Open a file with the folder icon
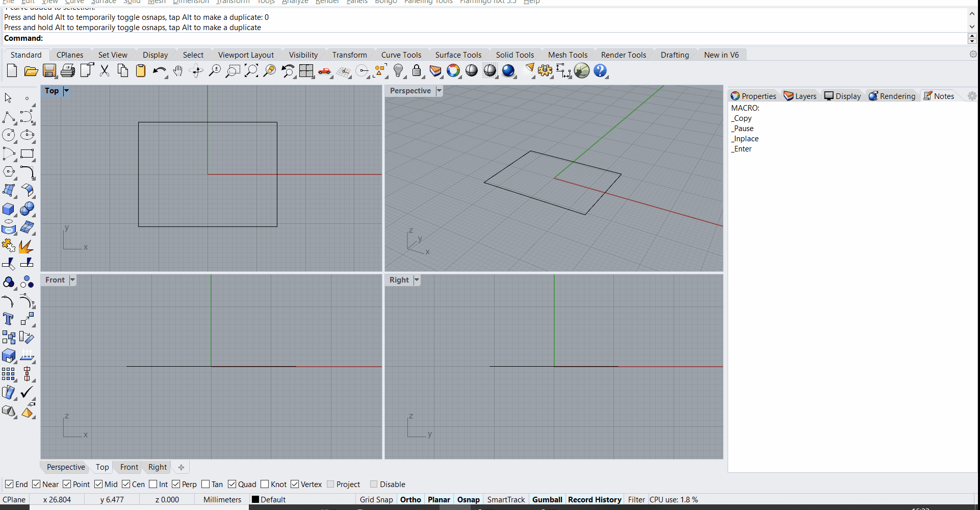980x510 pixels. click(x=31, y=71)
